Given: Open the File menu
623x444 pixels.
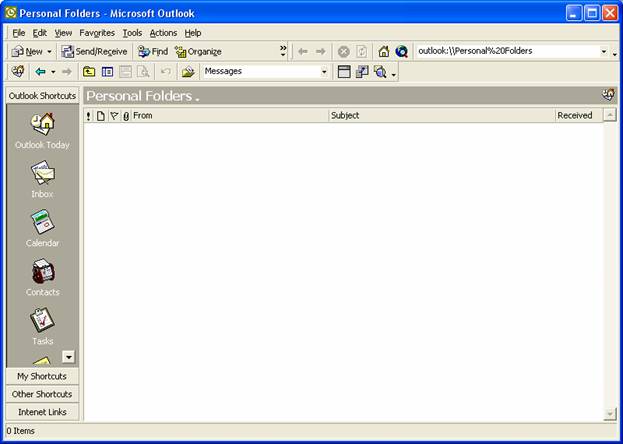Looking at the screenshot, I should (x=19, y=33).
